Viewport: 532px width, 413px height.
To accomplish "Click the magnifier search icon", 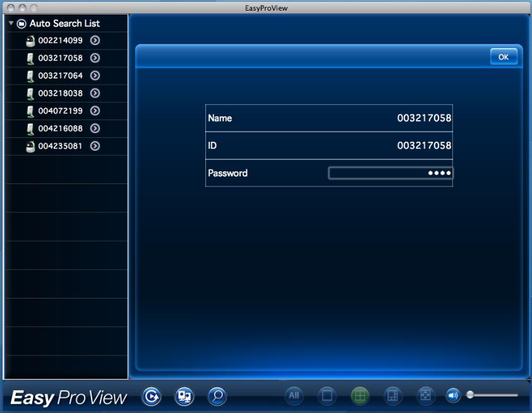I will coord(217,396).
